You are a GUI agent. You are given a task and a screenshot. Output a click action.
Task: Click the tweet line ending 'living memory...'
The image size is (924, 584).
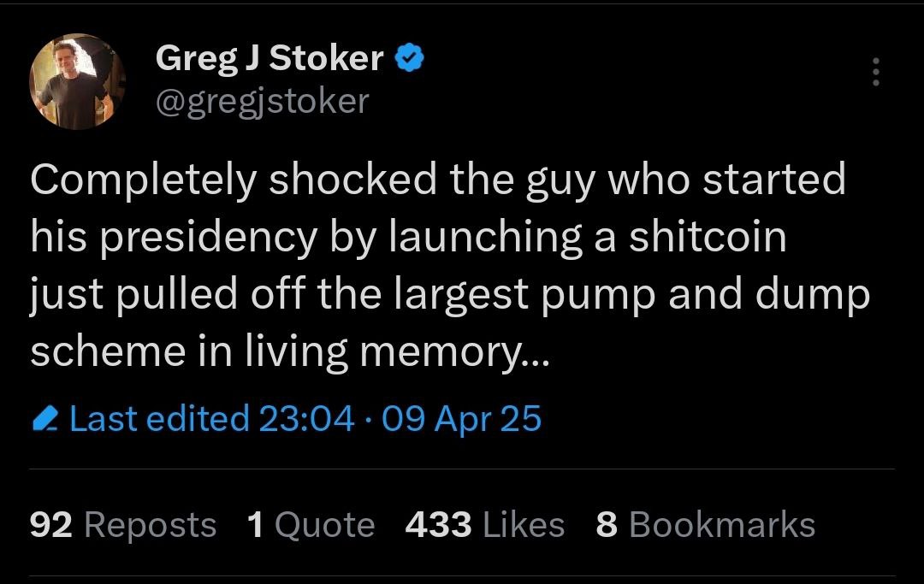pos(292,352)
